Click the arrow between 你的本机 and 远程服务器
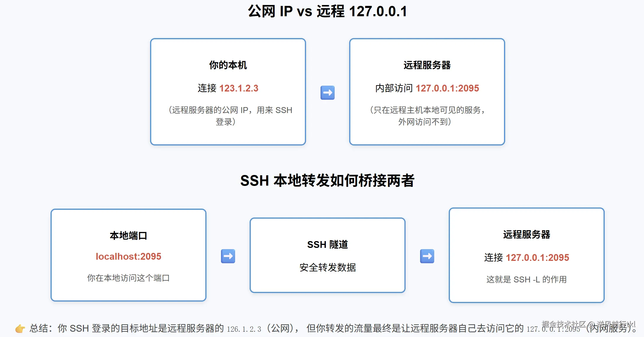The image size is (644, 337). coord(327,93)
